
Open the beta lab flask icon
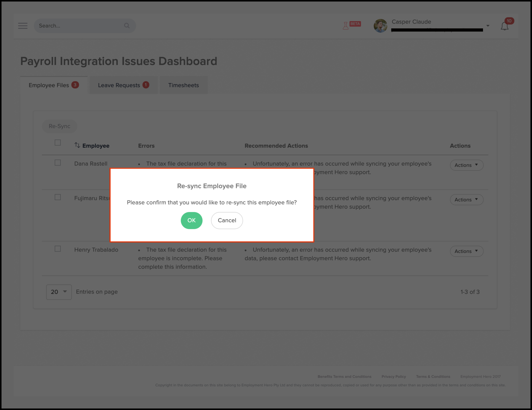[345, 26]
